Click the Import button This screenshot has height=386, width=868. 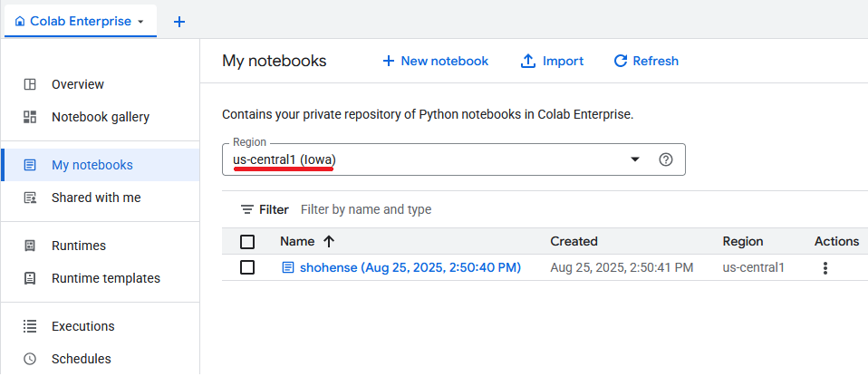[x=552, y=61]
